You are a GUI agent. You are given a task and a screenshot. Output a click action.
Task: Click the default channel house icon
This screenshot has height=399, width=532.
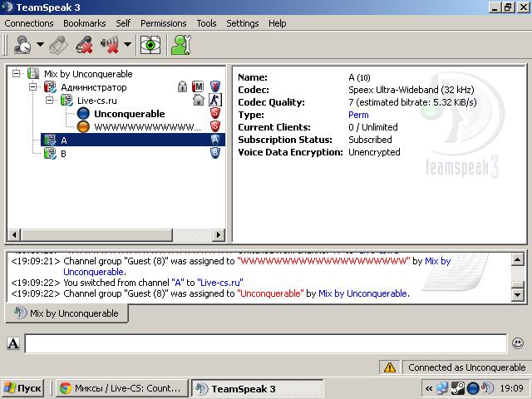pos(199,100)
